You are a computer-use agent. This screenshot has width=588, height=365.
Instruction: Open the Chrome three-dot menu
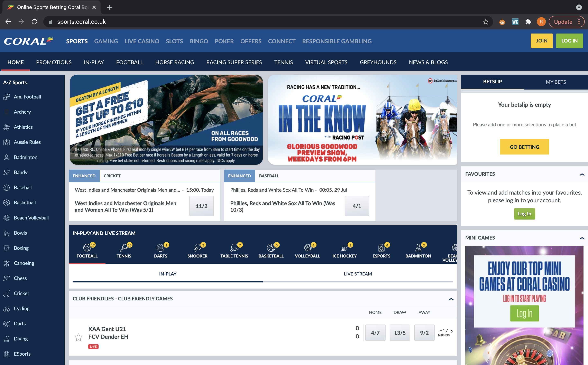579,22
